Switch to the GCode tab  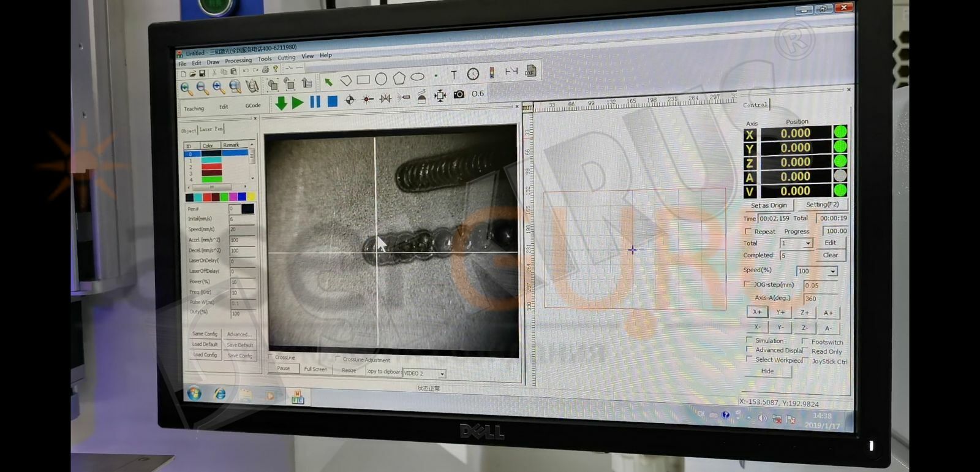pos(253,105)
